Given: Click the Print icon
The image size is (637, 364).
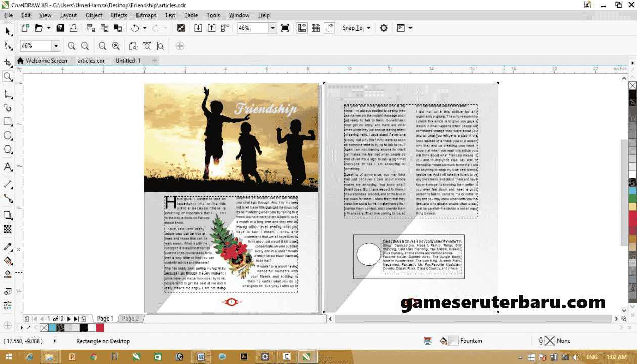Looking at the screenshot, I should tap(74, 28).
